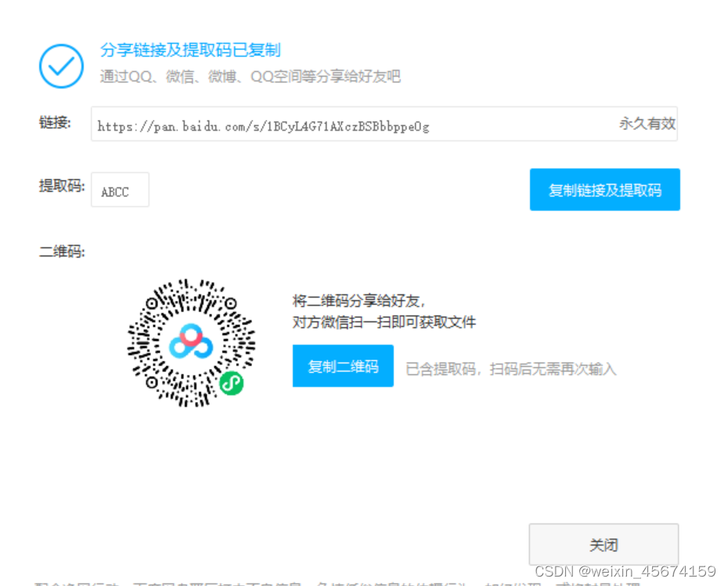The width and height of the screenshot is (728, 586).
Task: Click the 已含提取码 hint text
Action: (510, 369)
